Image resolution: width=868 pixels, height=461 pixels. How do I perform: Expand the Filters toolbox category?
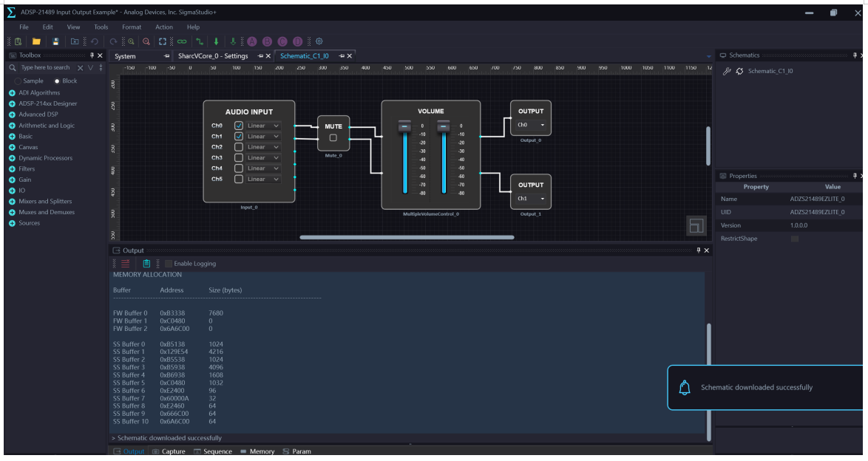(12, 168)
